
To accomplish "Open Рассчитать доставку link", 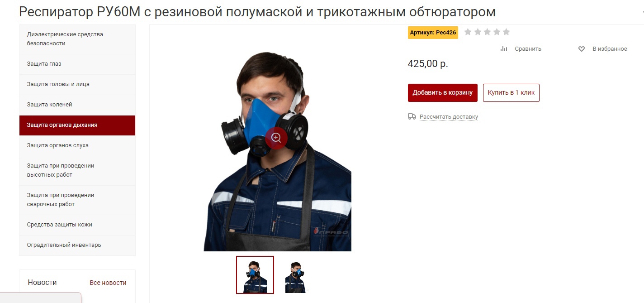I will (x=449, y=117).
